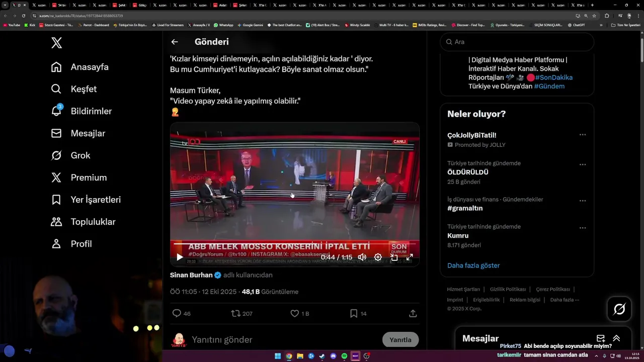644x362 pixels.
Task: Open ChatGPT bookmark
Action: tap(576, 25)
